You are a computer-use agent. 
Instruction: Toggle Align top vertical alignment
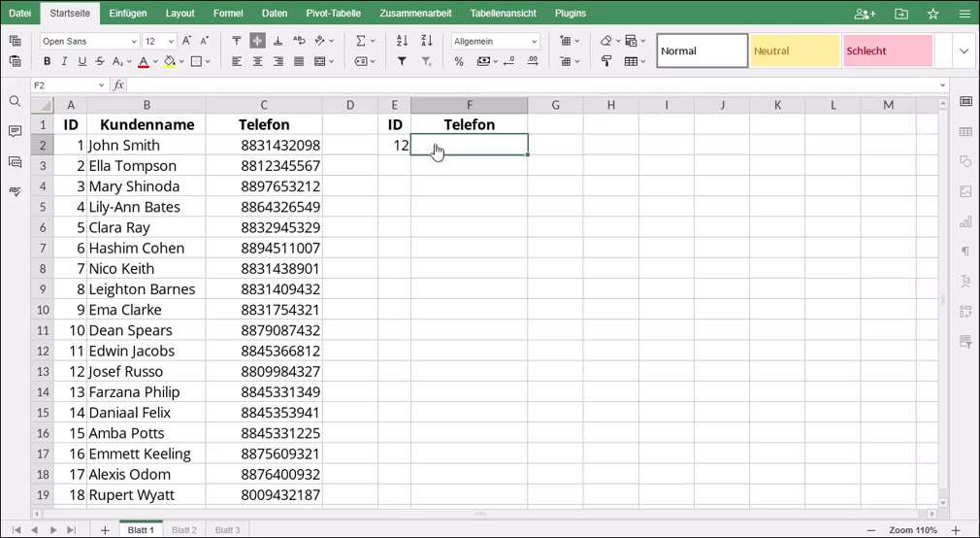pos(236,42)
